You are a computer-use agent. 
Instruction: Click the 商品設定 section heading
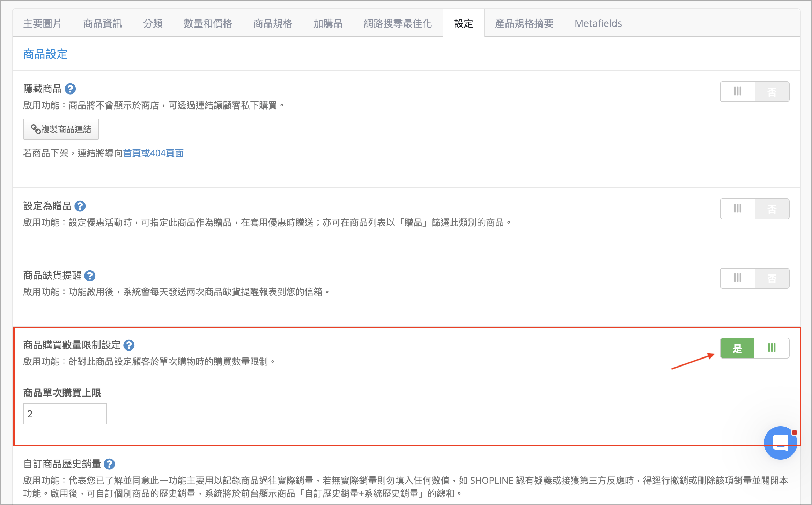[45, 54]
